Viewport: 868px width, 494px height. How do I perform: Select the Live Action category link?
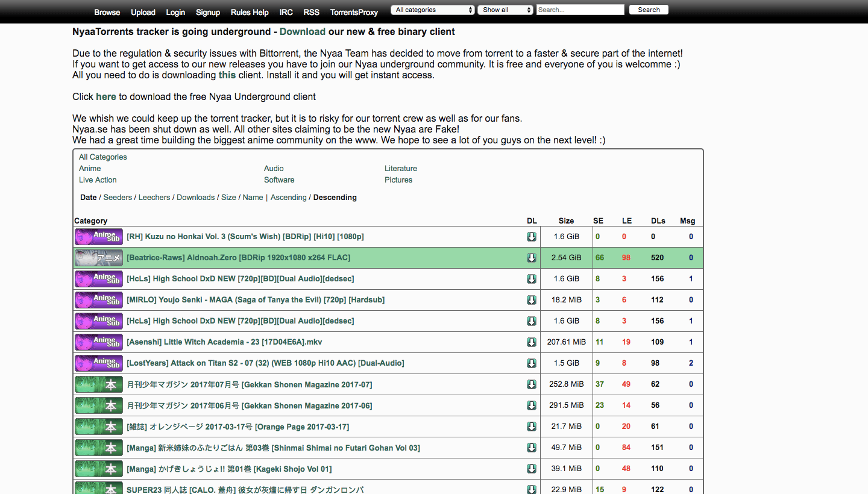pos(98,180)
